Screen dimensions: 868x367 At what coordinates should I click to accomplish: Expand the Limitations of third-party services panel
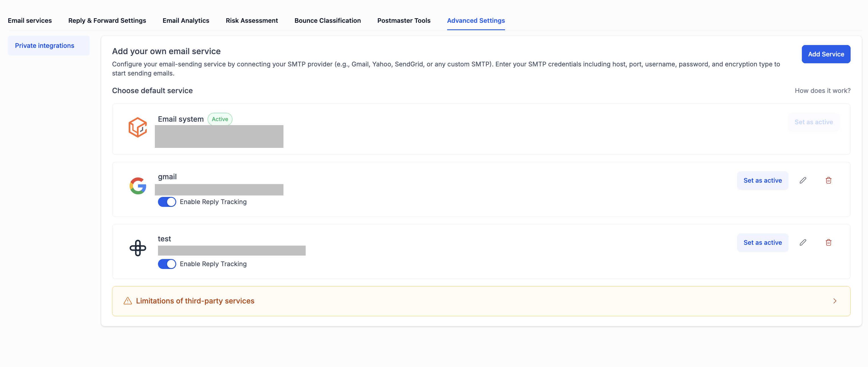pyautogui.click(x=835, y=301)
